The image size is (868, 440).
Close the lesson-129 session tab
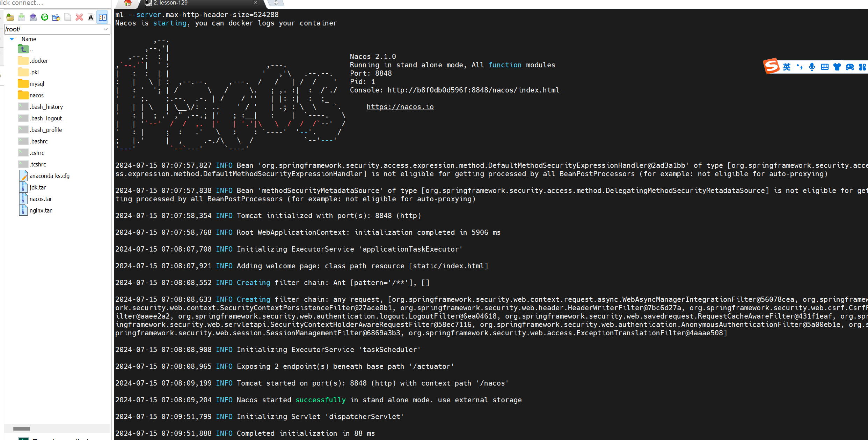[x=256, y=3]
